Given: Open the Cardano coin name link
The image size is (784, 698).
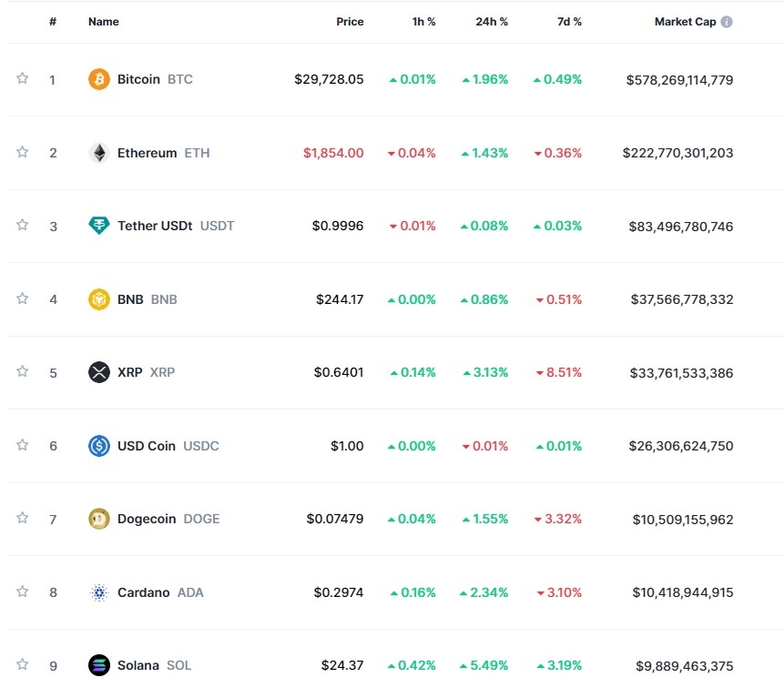Looking at the screenshot, I should click(143, 592).
